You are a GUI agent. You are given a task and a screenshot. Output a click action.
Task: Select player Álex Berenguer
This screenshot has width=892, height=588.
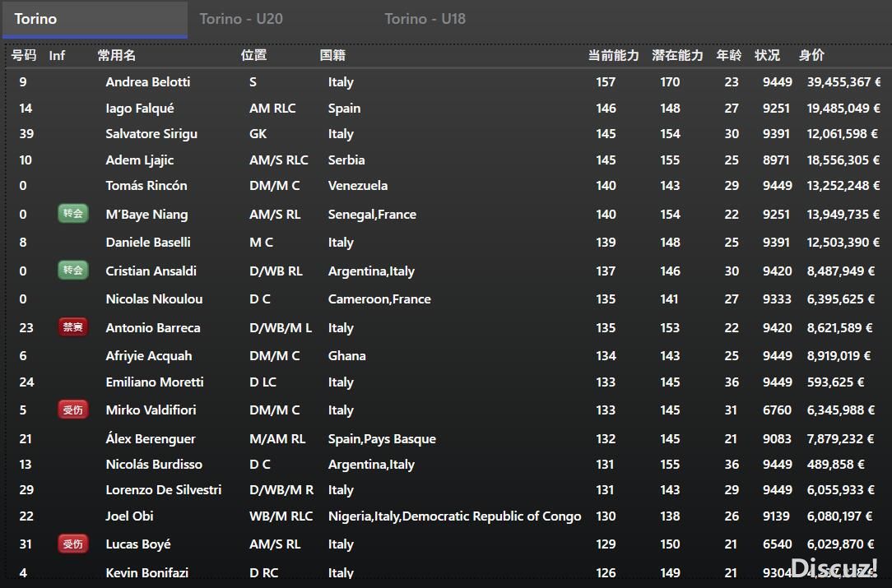(151, 438)
